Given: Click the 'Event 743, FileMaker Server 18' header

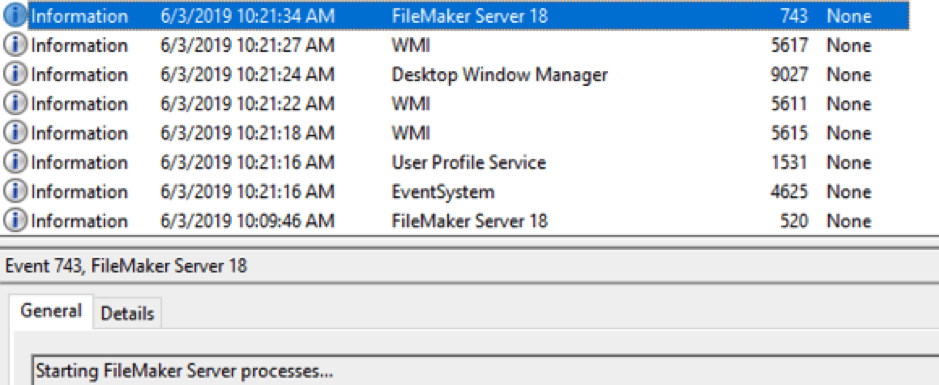Looking at the screenshot, I should (x=125, y=265).
